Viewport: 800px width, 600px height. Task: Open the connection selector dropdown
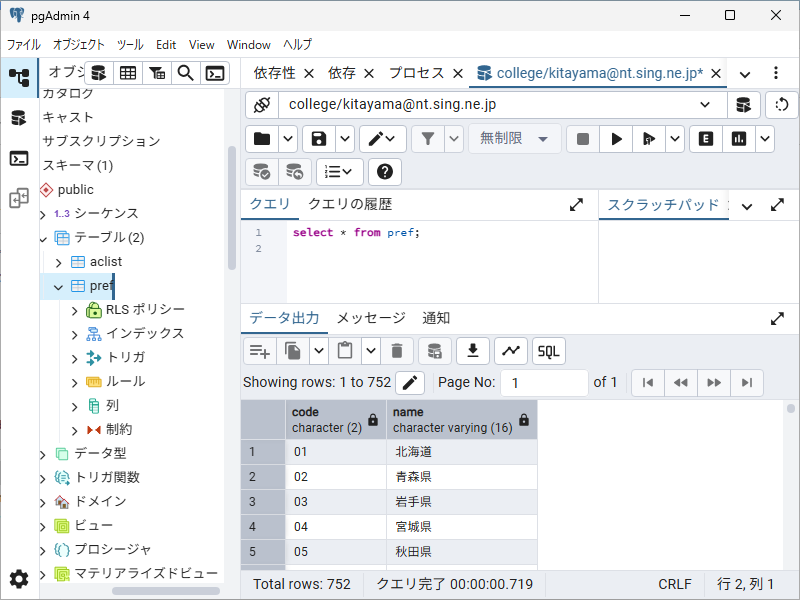point(705,105)
